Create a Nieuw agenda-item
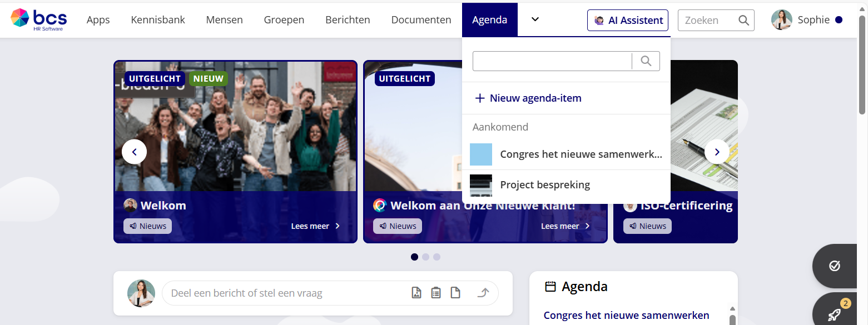868x325 pixels. [x=528, y=98]
